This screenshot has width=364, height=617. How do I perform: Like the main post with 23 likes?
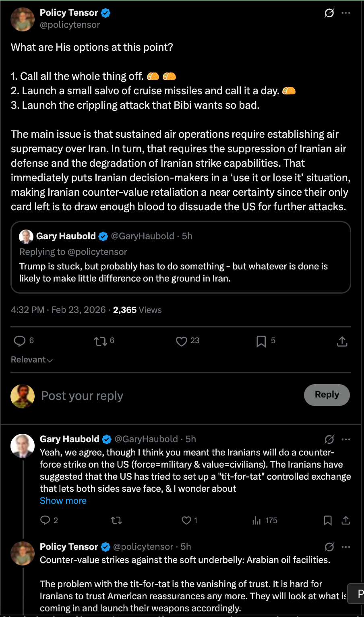pyautogui.click(x=182, y=342)
